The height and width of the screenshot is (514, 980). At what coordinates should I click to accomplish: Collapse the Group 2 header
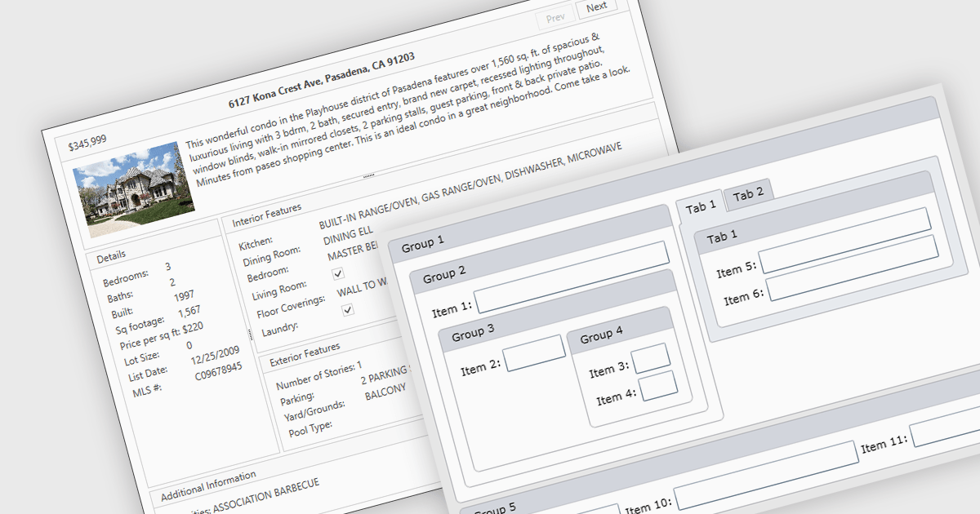click(539, 265)
